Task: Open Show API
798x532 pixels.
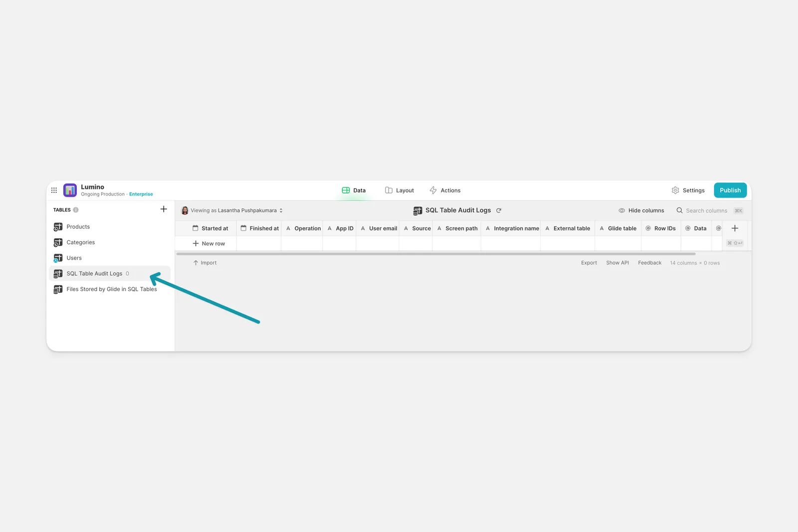Action: 617,263
